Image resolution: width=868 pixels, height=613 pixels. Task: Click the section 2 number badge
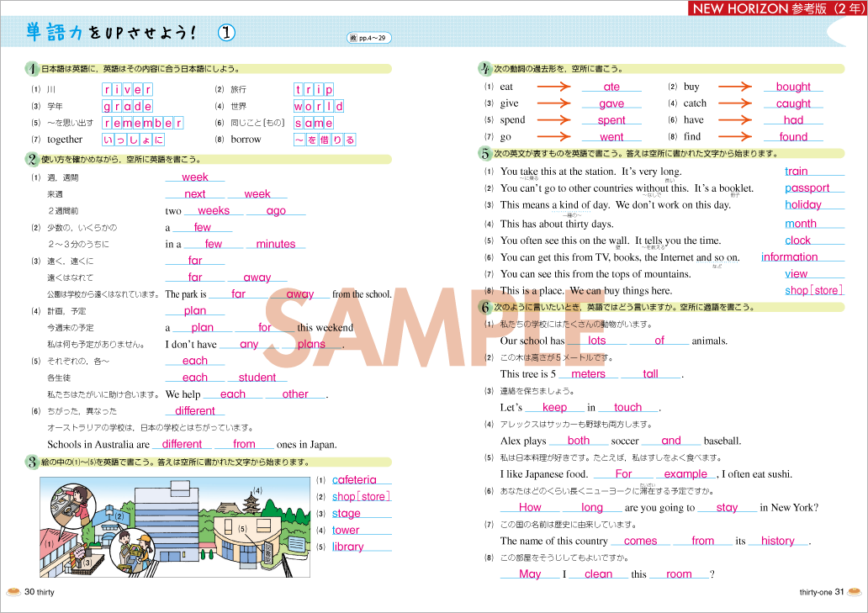tap(31, 159)
